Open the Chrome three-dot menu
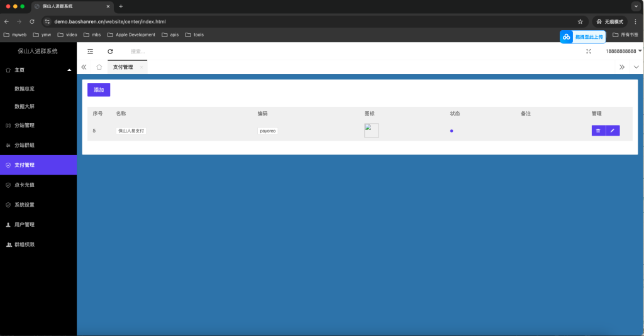This screenshot has width=644, height=336. pyautogui.click(x=635, y=21)
